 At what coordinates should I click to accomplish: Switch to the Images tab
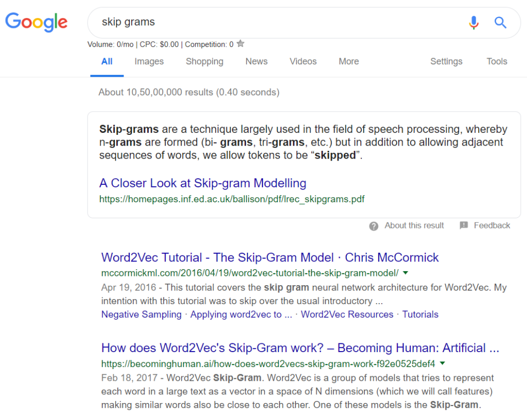click(149, 61)
